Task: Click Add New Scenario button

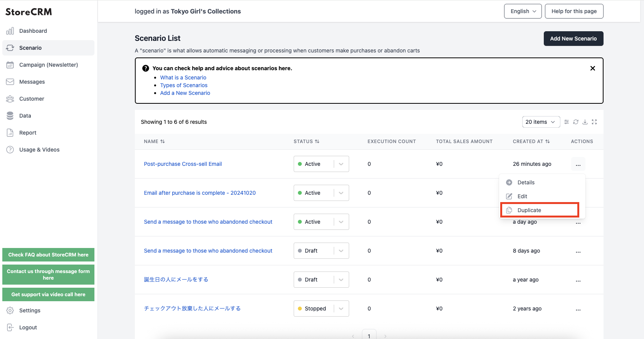Action: pyautogui.click(x=573, y=39)
